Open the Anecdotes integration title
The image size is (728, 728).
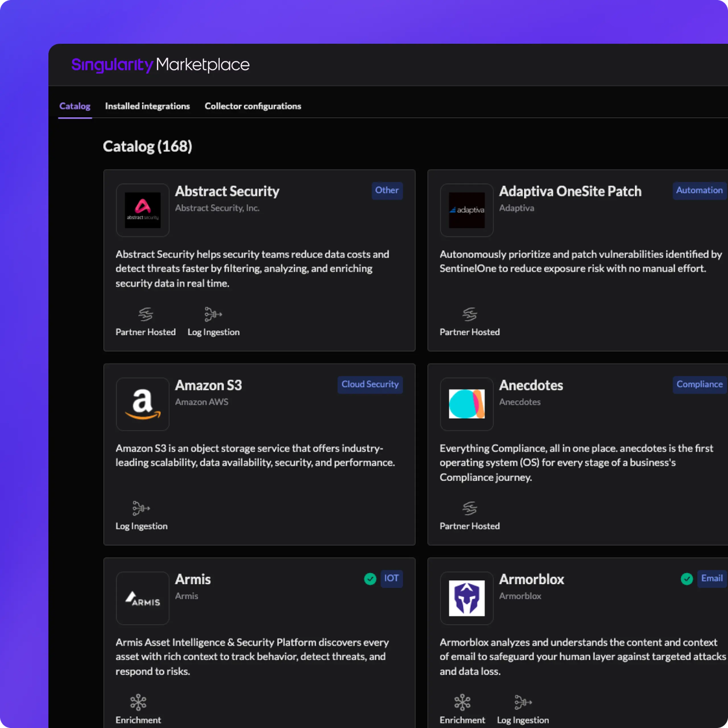[531, 386]
